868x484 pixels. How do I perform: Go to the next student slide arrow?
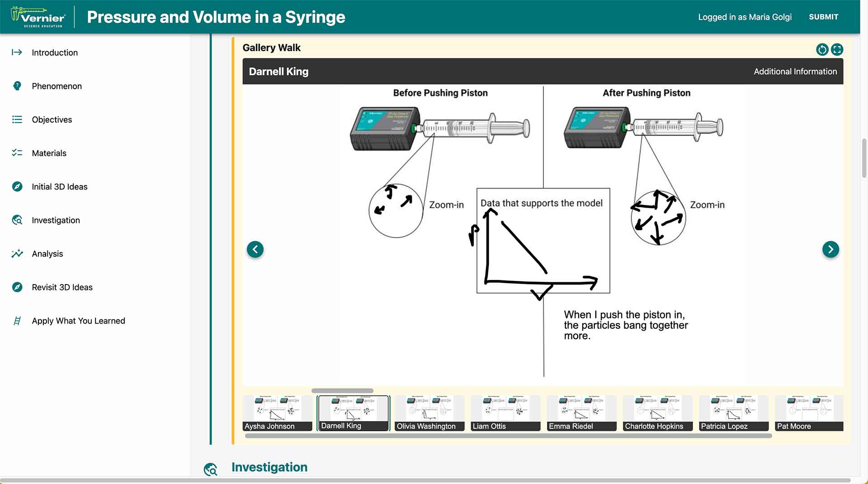tap(830, 249)
